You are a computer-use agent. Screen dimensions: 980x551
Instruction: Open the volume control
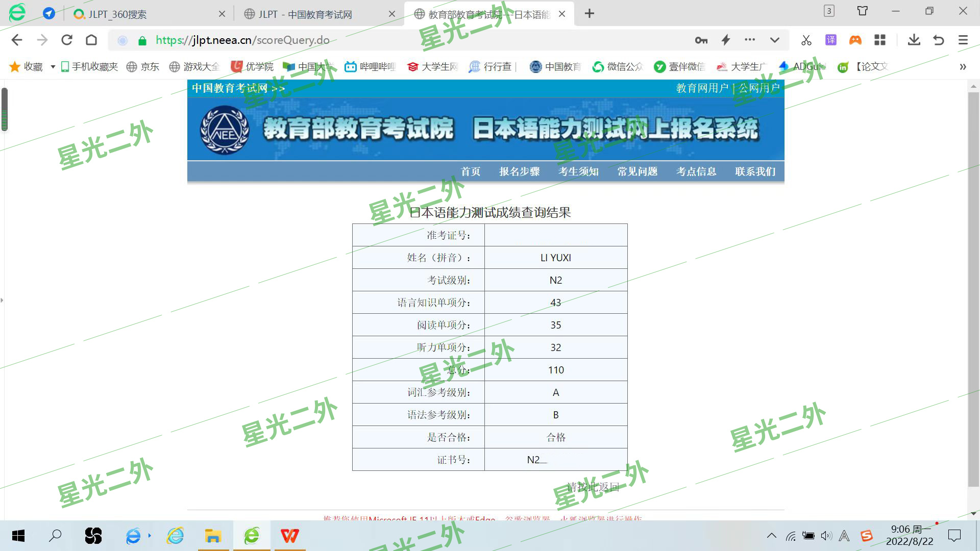tap(826, 536)
